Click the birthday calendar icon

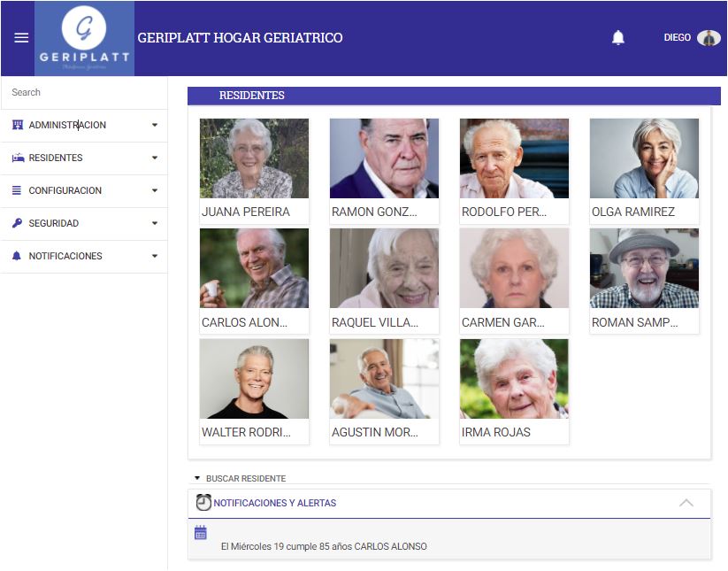pyautogui.click(x=201, y=532)
